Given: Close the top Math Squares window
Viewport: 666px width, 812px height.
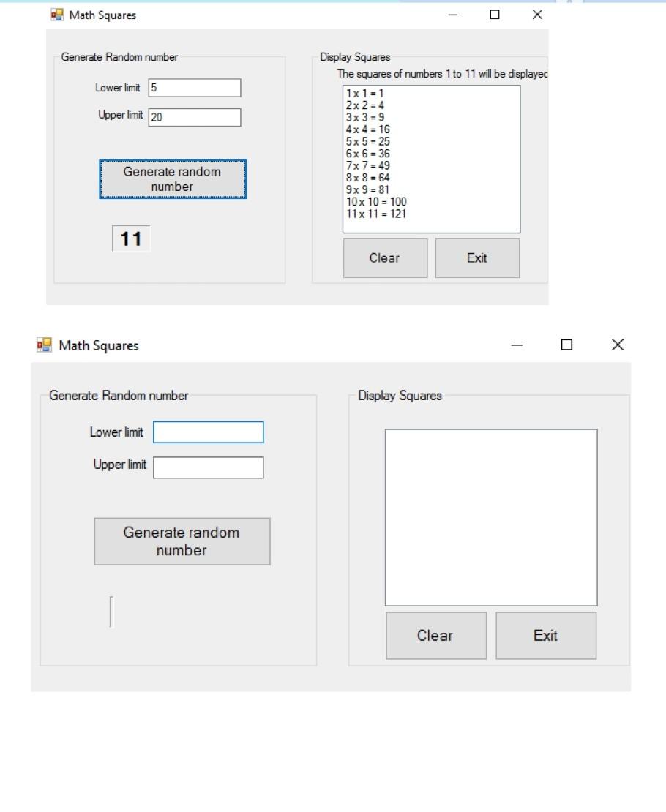Looking at the screenshot, I should coord(537,15).
